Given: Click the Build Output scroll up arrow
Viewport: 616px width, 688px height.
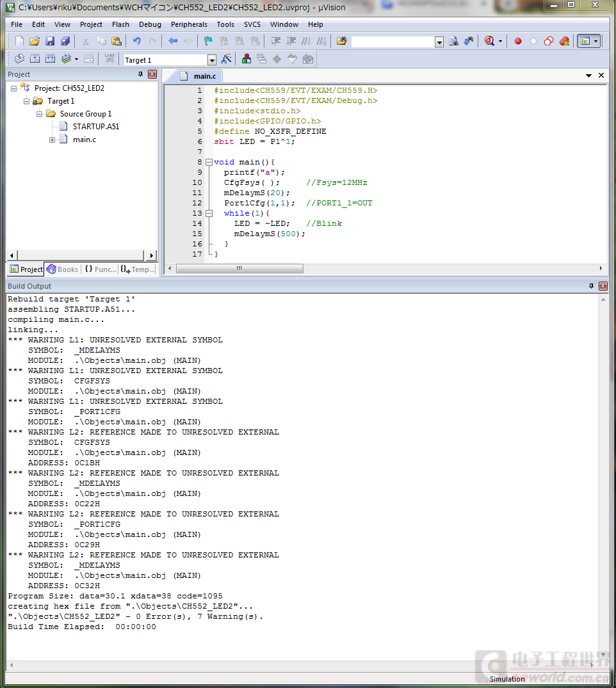Looking at the screenshot, I should tap(603, 300).
